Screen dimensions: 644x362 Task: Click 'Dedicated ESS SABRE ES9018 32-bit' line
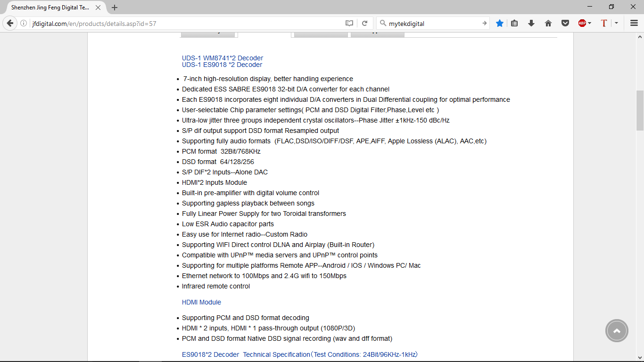286,89
